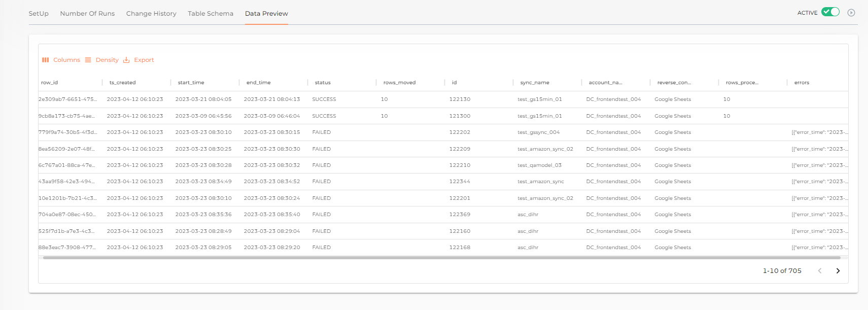The height and width of the screenshot is (310, 868).
Task: Sort by start_time column header
Action: [191, 83]
